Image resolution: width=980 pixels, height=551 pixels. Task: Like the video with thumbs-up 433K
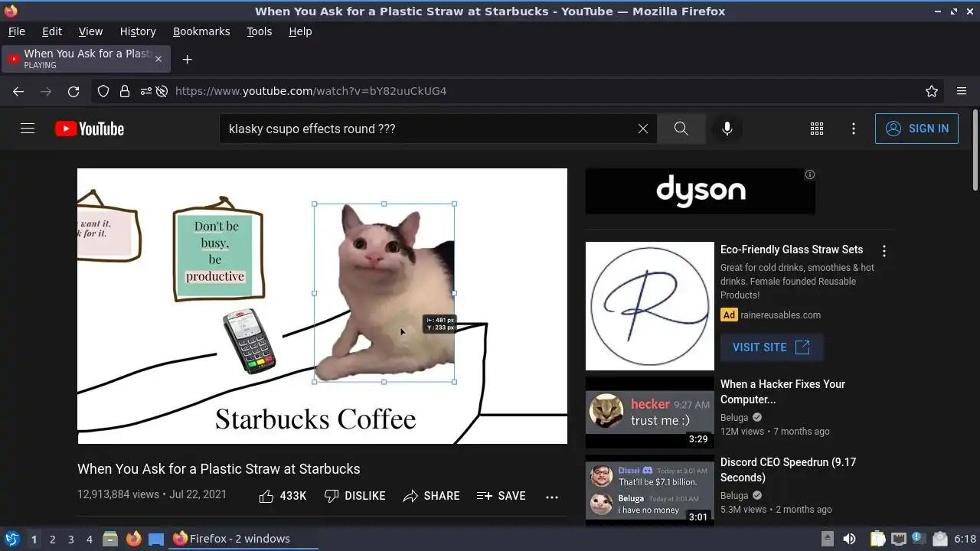[x=283, y=496]
